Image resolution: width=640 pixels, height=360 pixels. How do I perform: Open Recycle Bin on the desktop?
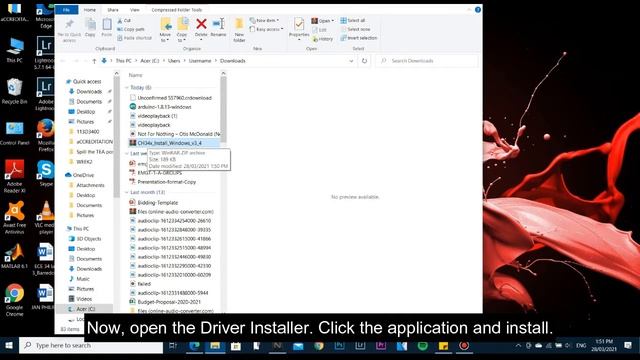[14, 91]
